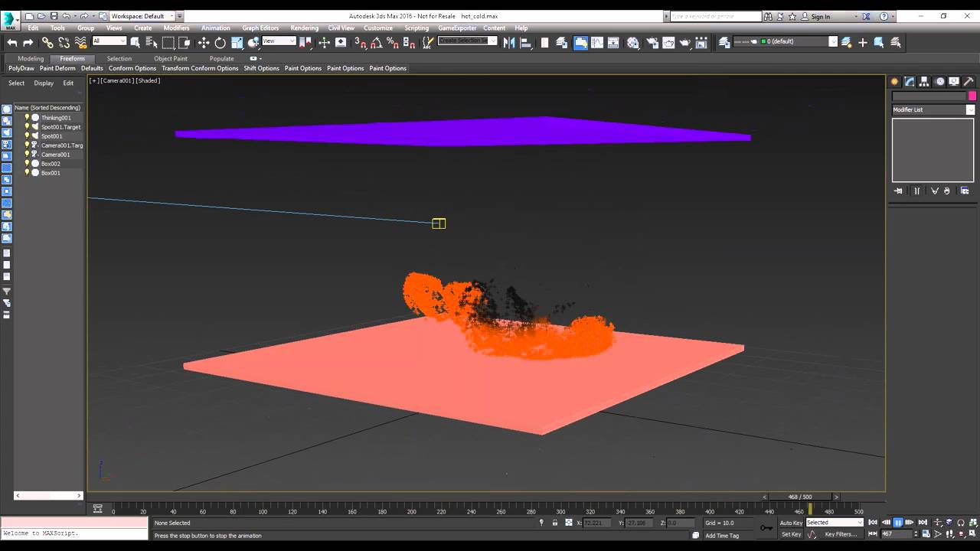Open the Render Setup teapot icon
The width and height of the screenshot is (980, 551).
click(x=652, y=43)
